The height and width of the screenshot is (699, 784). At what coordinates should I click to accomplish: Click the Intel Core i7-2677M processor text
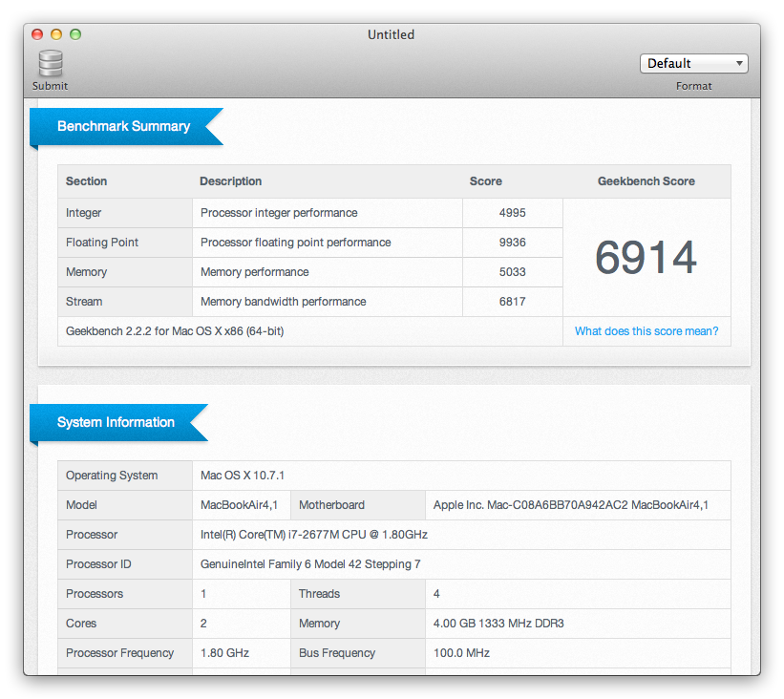(313, 535)
